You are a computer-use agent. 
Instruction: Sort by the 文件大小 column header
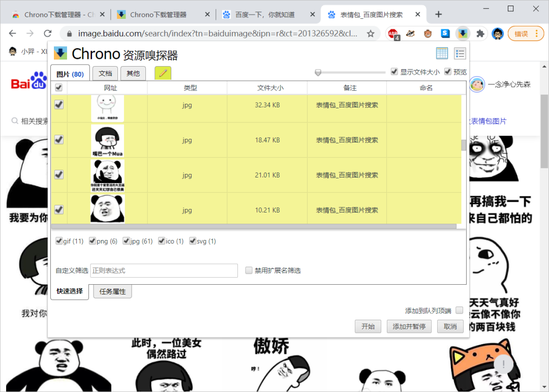click(267, 87)
